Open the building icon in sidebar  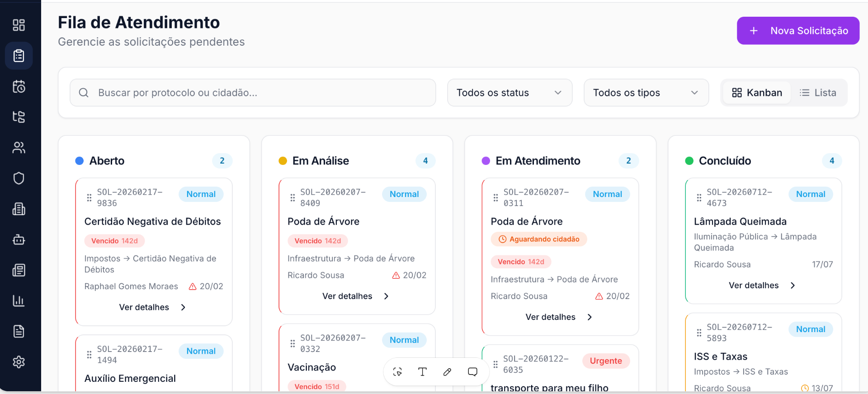(x=19, y=209)
